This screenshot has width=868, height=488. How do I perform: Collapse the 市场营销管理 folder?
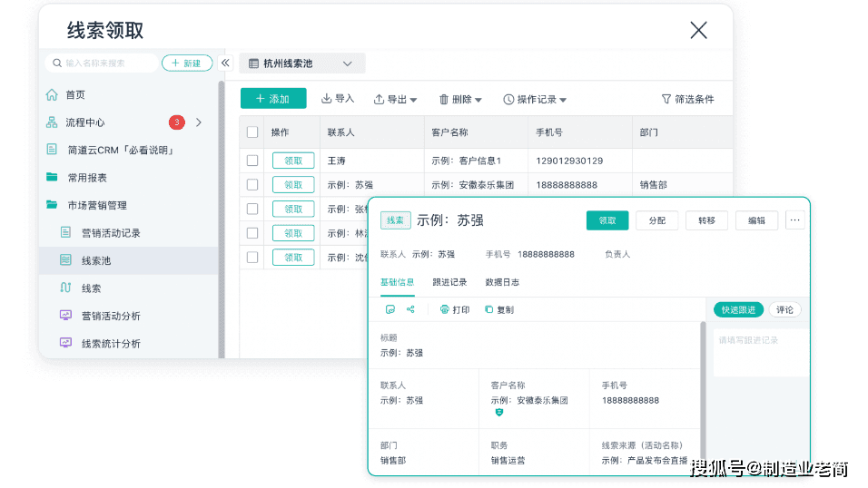pos(52,205)
